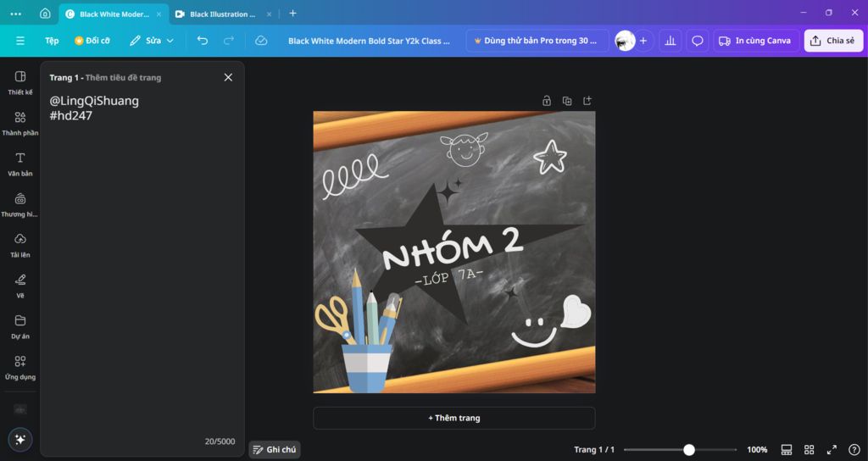Open the Thành phần elements panel
Image resolution: width=868 pixels, height=461 pixels.
point(20,124)
